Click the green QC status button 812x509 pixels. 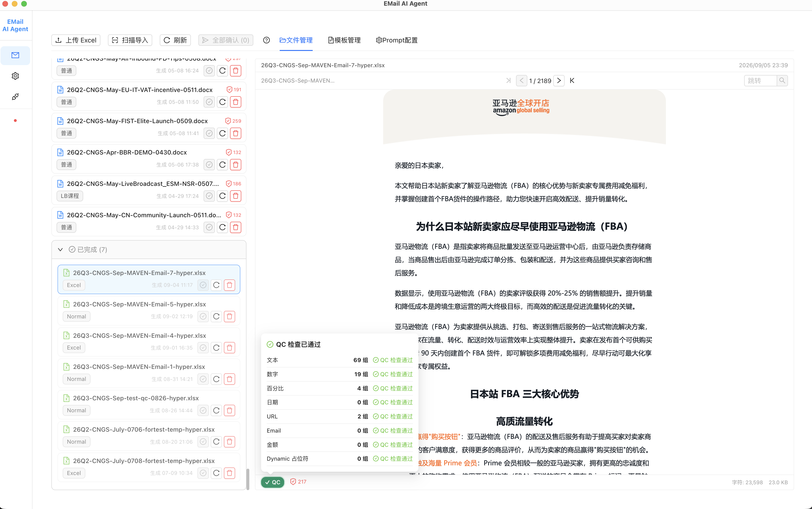(x=273, y=482)
